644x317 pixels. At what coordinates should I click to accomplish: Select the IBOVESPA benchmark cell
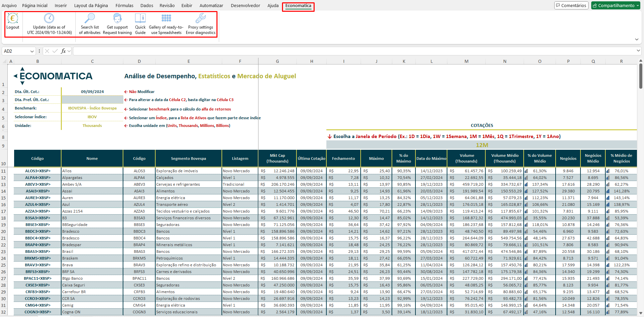tap(92, 108)
